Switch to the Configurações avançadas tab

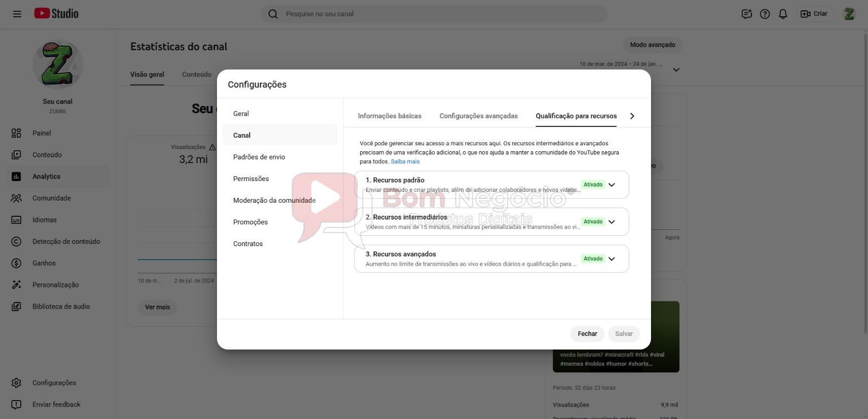tap(478, 116)
